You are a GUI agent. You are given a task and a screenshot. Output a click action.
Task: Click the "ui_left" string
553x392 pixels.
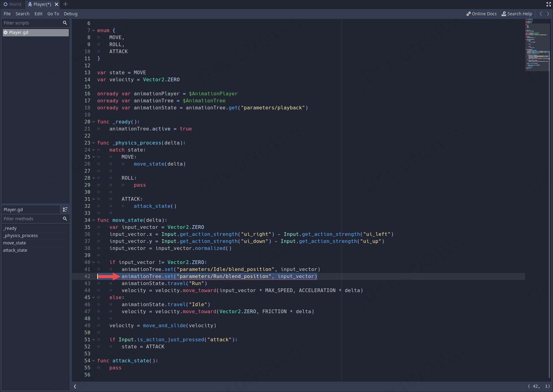[x=377, y=234]
